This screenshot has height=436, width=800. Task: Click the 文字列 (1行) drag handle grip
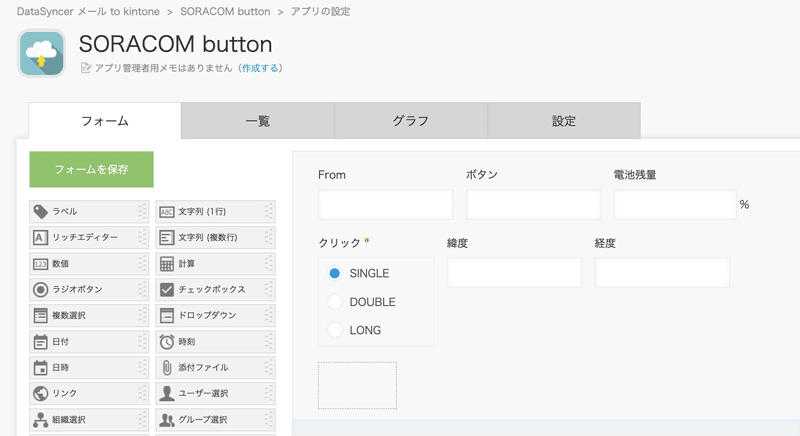[x=268, y=211]
